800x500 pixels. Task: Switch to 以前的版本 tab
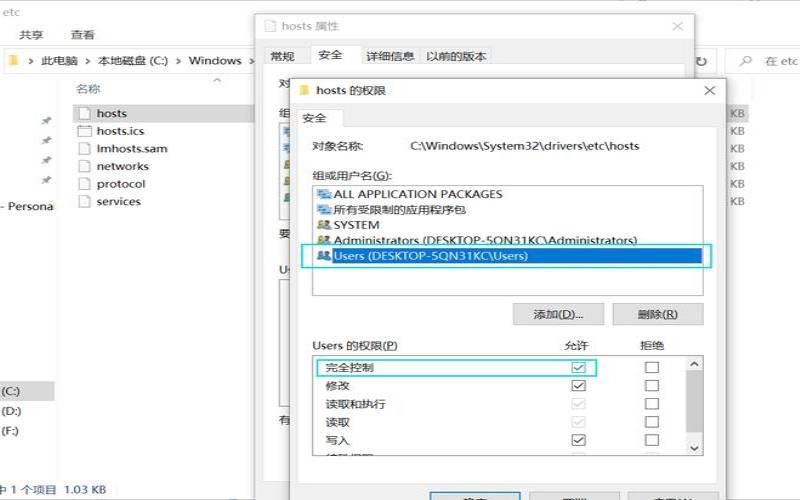[x=456, y=56]
